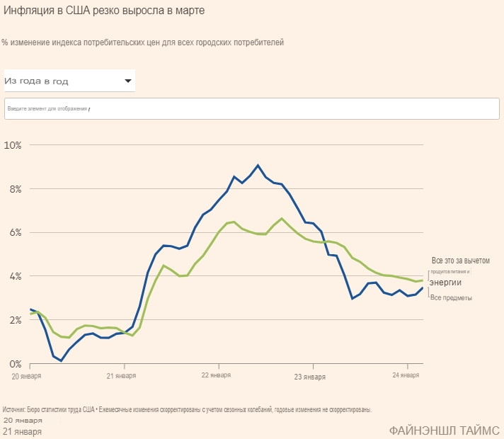Click the green line's peak near 6.6%
Viewport: 504px width, 439px height.
282,218
